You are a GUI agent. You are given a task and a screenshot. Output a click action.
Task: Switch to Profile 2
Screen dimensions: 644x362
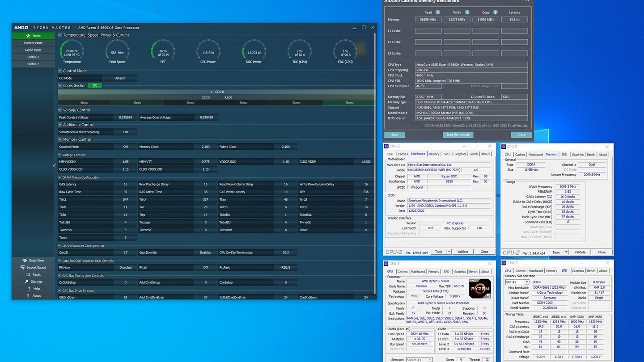pyautogui.click(x=33, y=64)
